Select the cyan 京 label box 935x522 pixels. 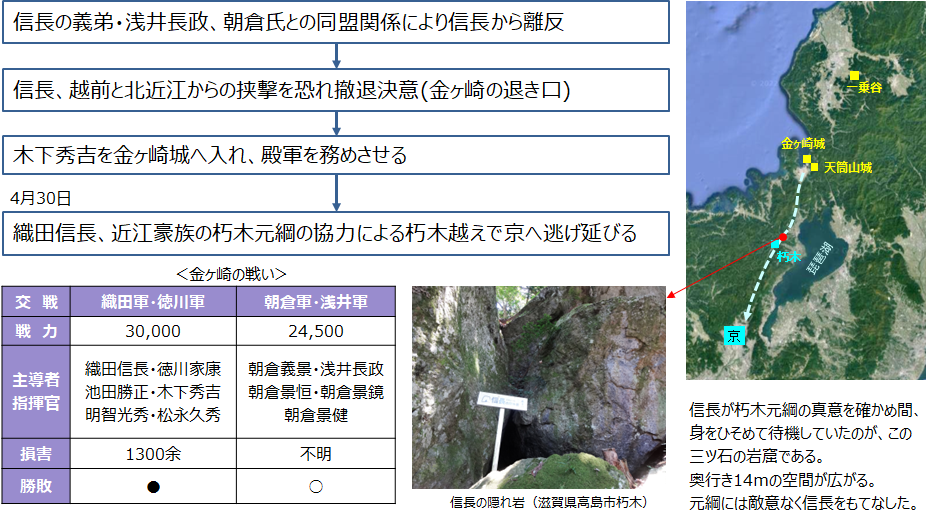coord(735,334)
